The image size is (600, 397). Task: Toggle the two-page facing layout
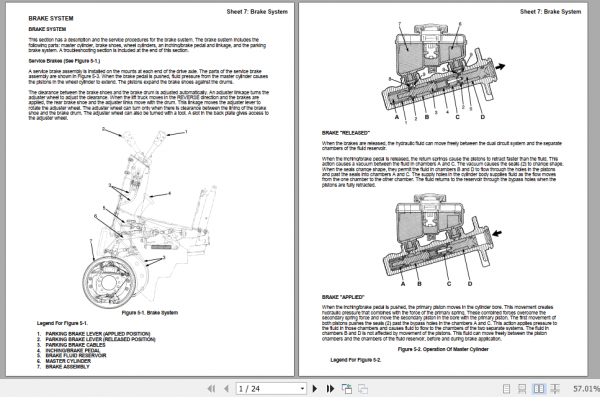[539, 389]
